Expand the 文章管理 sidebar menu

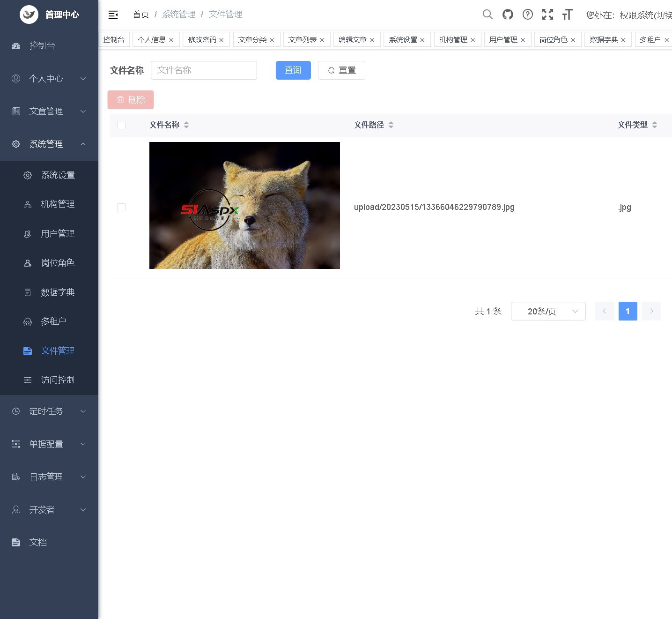pyautogui.click(x=49, y=112)
